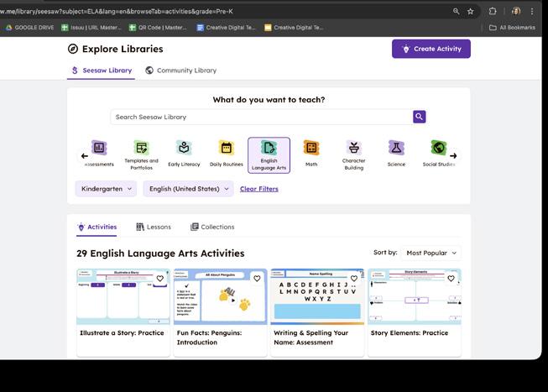Open the browser extensions puzzle icon
Screen dimensions: 548x392
point(493,11)
